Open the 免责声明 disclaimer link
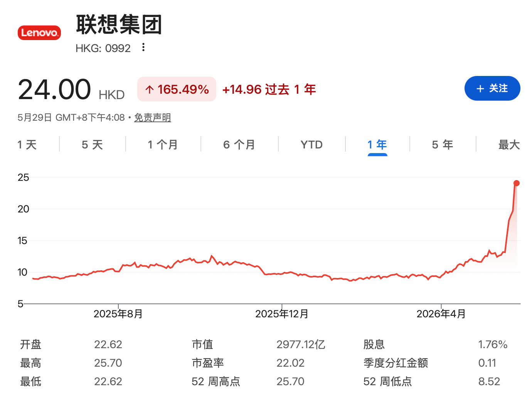This screenshot has height=401, width=532. (x=153, y=118)
